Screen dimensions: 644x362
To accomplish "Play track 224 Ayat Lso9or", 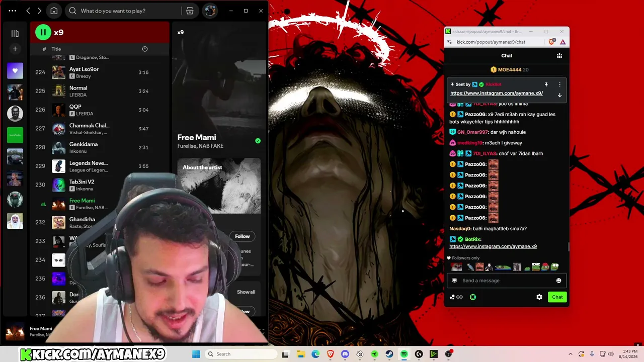I will click(100, 72).
